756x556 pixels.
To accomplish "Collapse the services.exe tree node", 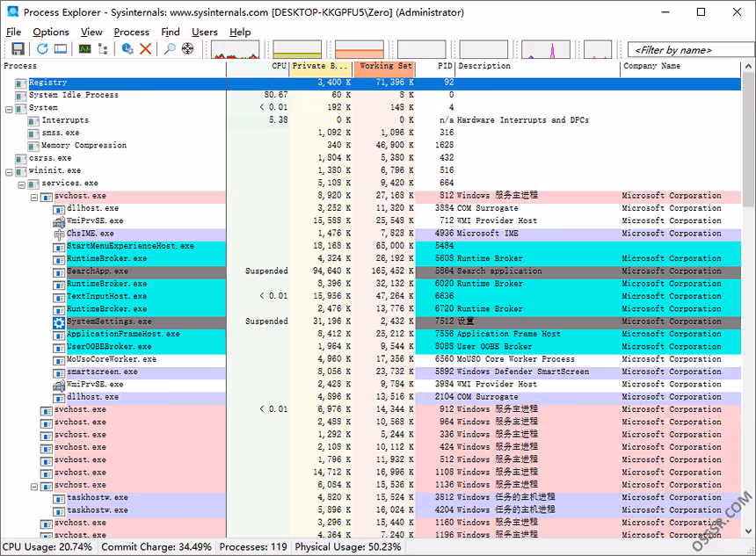I will click(x=21, y=184).
